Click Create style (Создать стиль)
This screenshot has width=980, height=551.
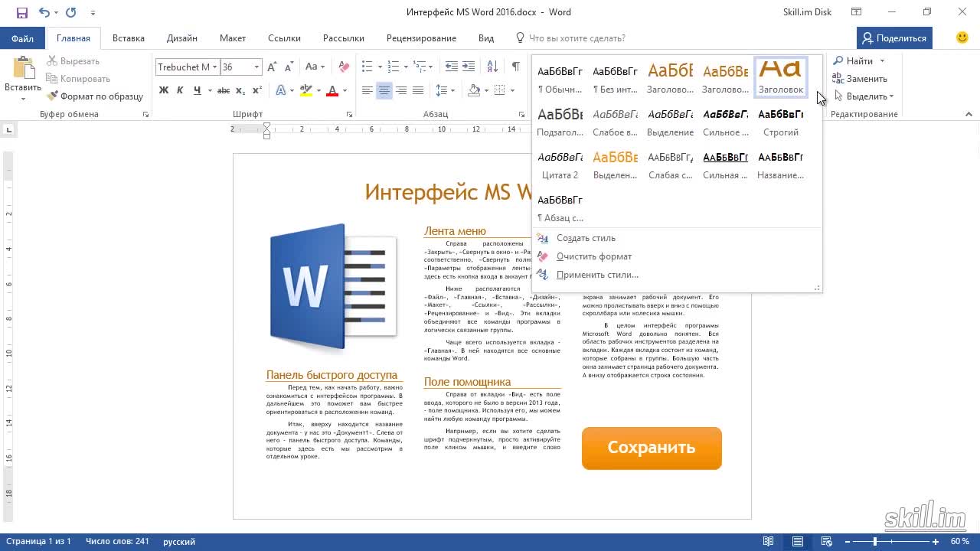(x=586, y=238)
